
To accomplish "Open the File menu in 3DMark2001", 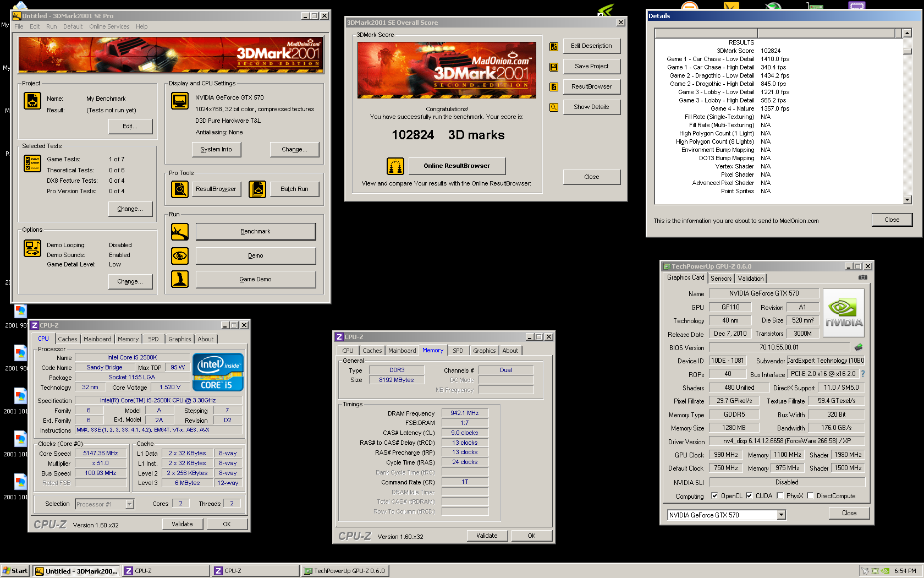I will point(19,26).
